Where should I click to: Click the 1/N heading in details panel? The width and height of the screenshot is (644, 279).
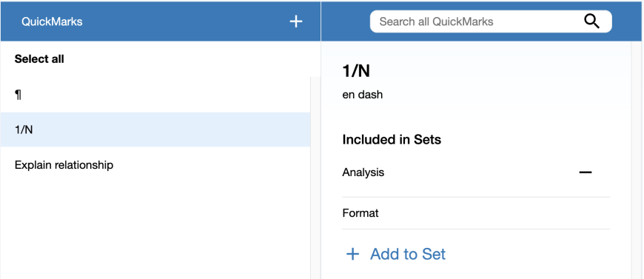[x=356, y=71]
